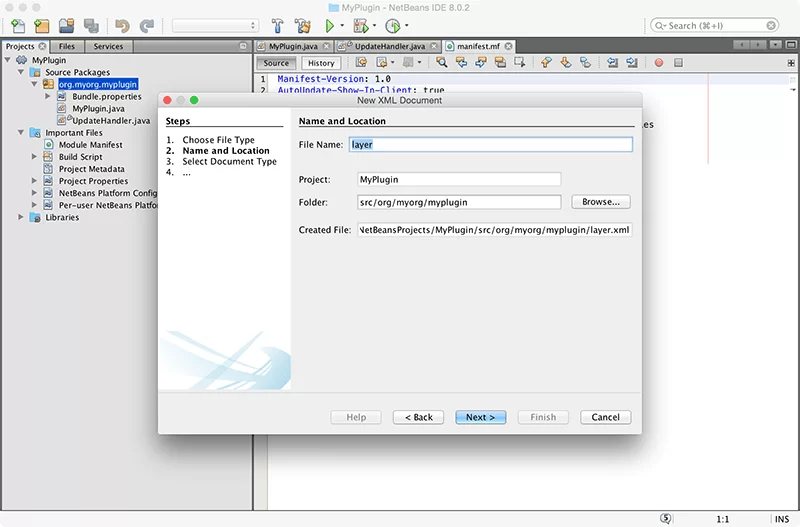
Task: Click the Profile Project clock icon
Action: tap(392, 26)
